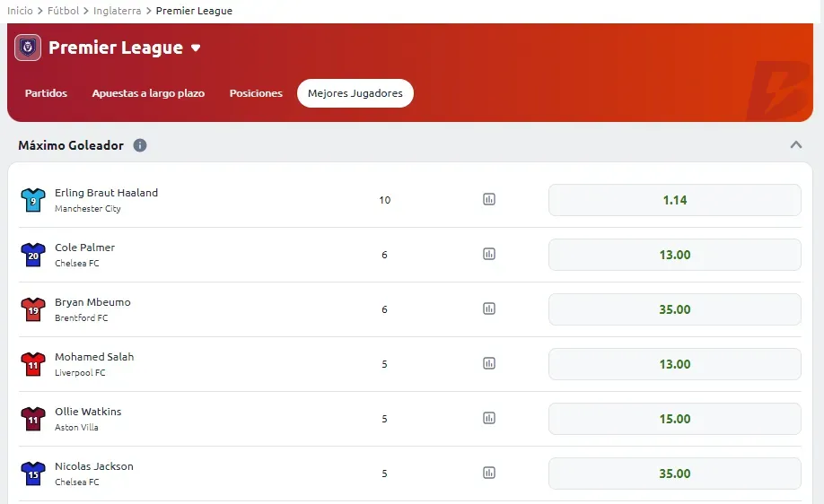Click the Premier League breadcrumb entry
Screen dimensions: 824x504
[x=194, y=11]
